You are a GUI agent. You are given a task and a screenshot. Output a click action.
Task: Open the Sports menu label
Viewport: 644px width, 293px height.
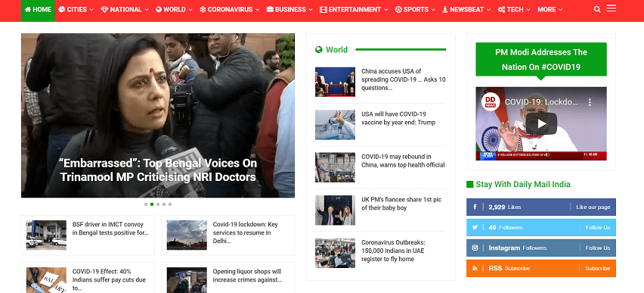pyautogui.click(x=416, y=10)
